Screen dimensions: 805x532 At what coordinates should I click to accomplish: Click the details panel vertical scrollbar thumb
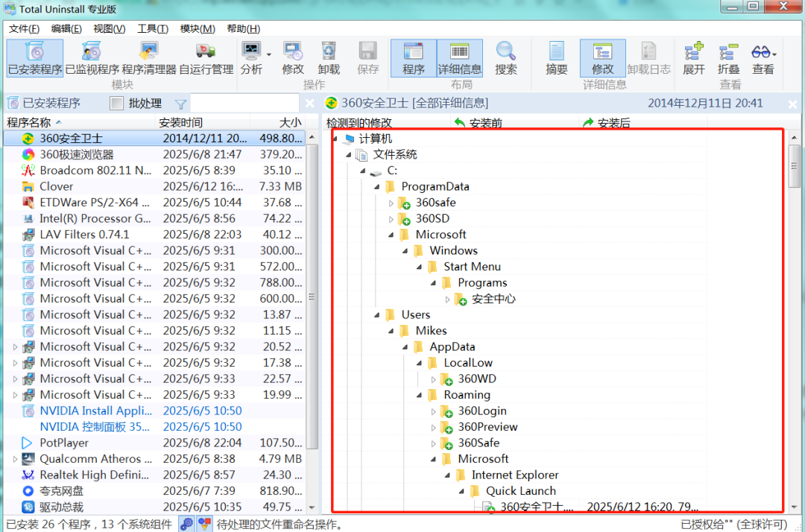(x=795, y=166)
